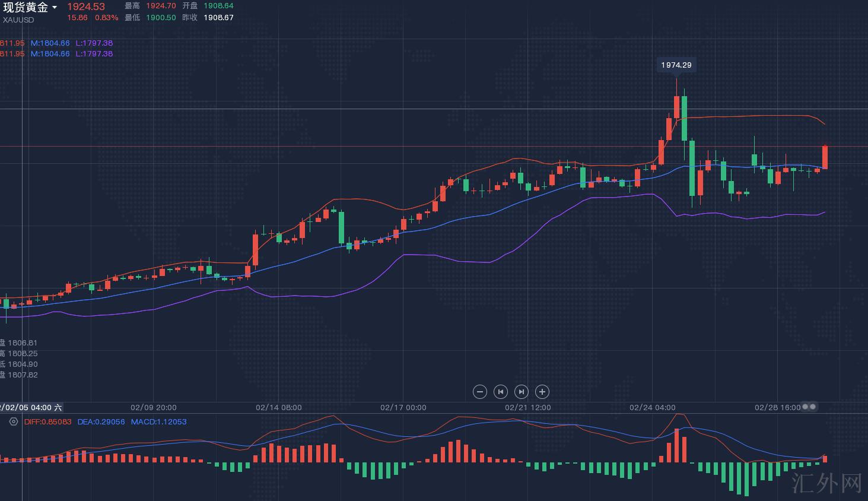Click the DIFF:0.85083 indicator label
Screen dimensions: 868x501
pyautogui.click(x=47, y=422)
